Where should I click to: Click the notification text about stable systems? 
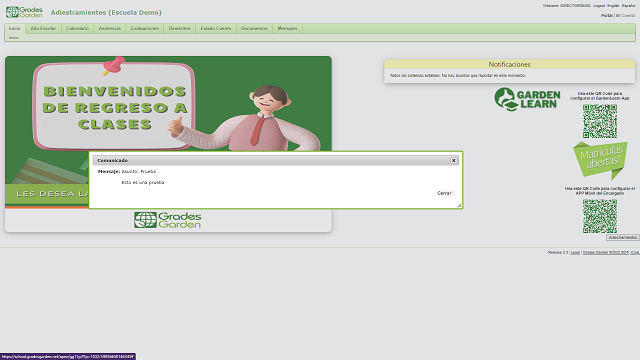click(458, 76)
